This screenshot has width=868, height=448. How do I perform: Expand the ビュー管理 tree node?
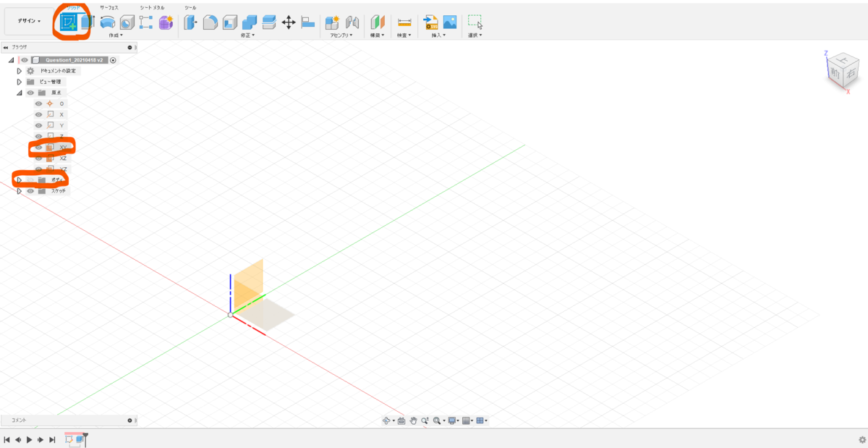pos(20,82)
